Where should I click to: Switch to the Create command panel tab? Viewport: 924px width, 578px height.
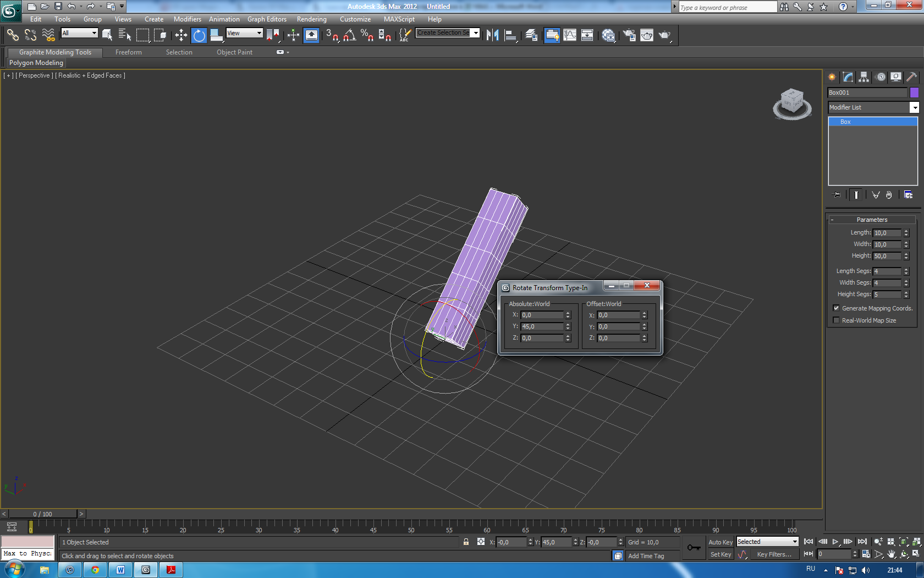832,77
